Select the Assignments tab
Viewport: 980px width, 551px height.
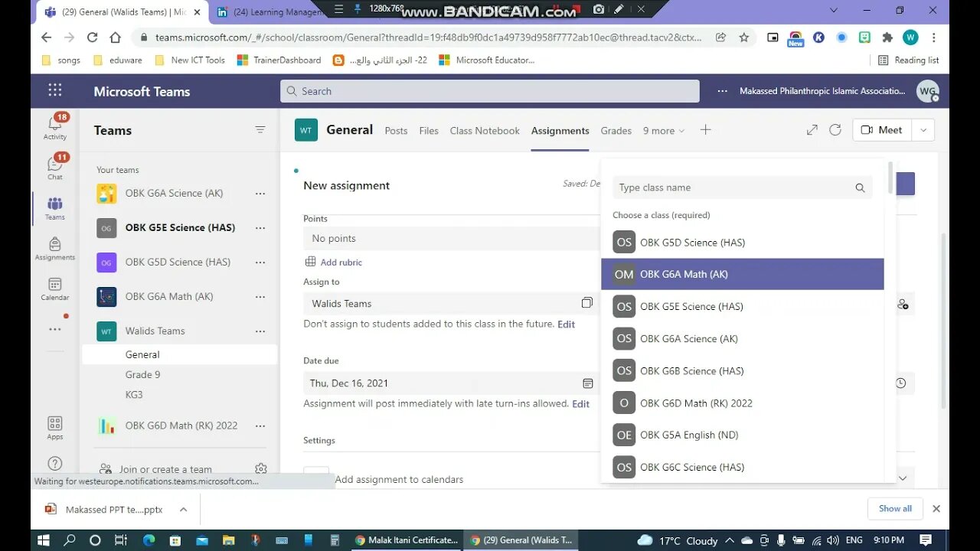560,131
